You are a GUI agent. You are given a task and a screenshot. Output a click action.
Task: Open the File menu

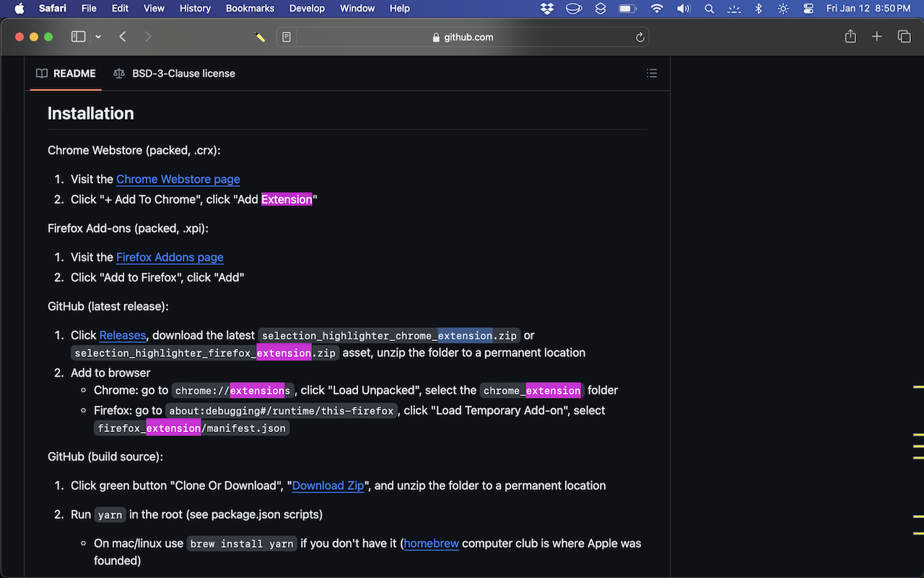89,9
